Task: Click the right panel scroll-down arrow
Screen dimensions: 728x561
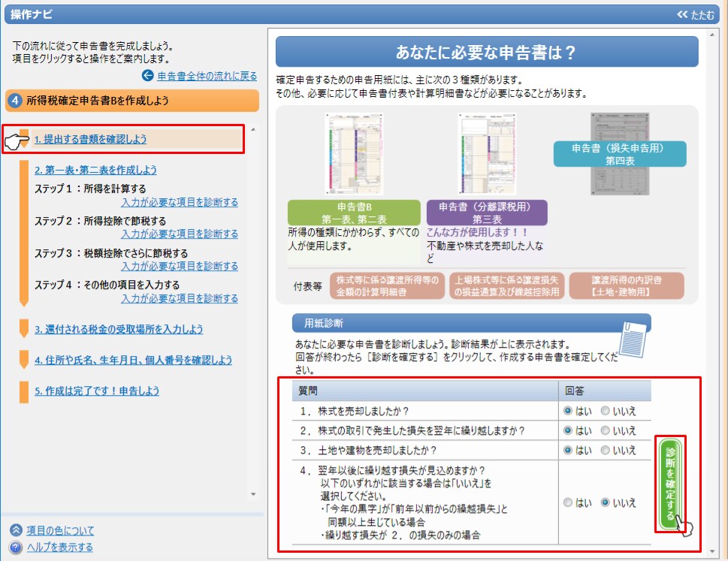Action: click(712, 551)
